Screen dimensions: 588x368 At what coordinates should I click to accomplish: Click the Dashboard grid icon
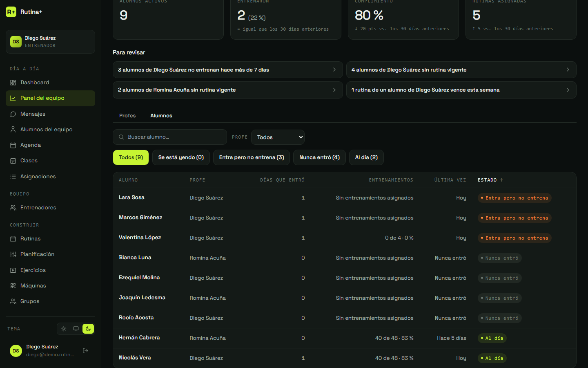click(x=13, y=83)
